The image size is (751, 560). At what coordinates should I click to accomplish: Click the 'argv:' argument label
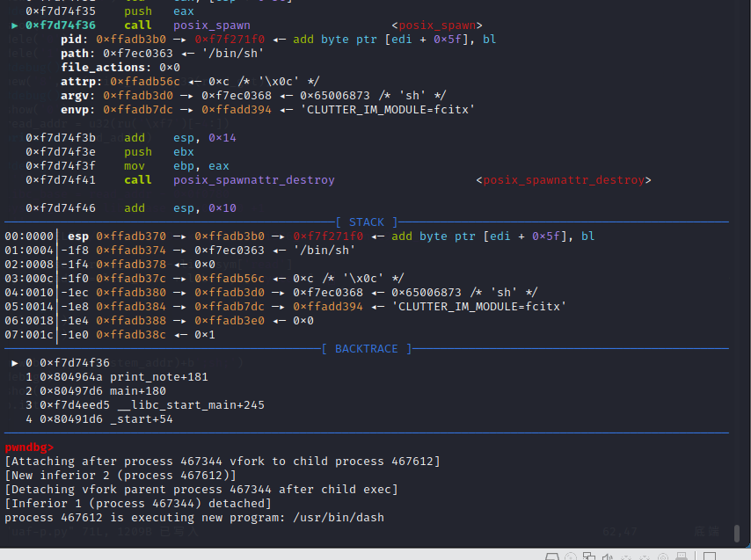pyautogui.click(x=78, y=96)
